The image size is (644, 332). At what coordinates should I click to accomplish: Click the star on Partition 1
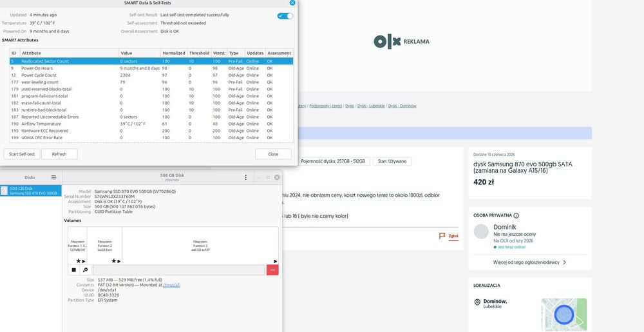pyautogui.click(x=78, y=261)
